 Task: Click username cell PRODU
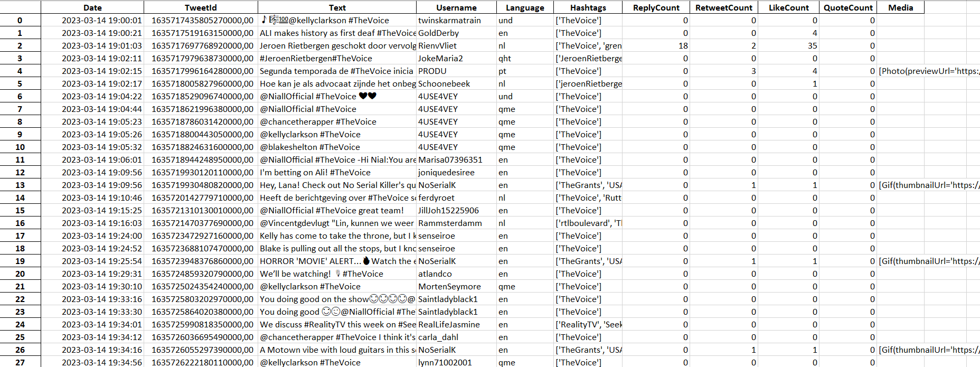456,71
